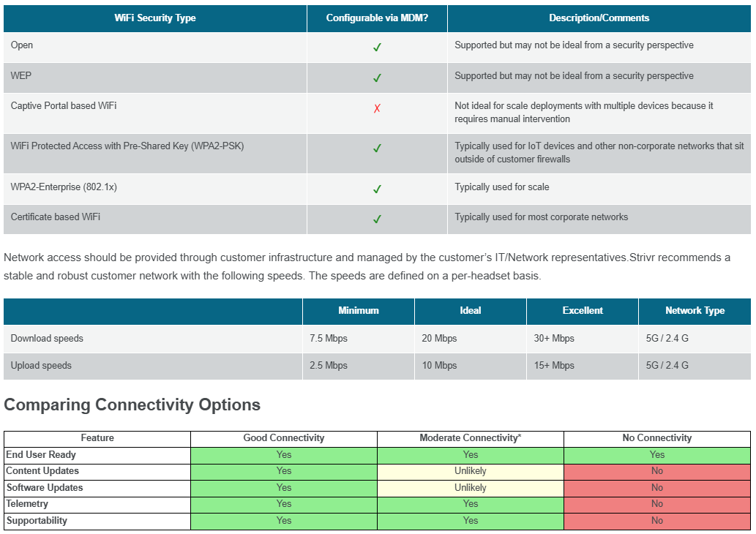Select the 'Network Type' column header
Screen dimensions: 756x534
coord(695,311)
